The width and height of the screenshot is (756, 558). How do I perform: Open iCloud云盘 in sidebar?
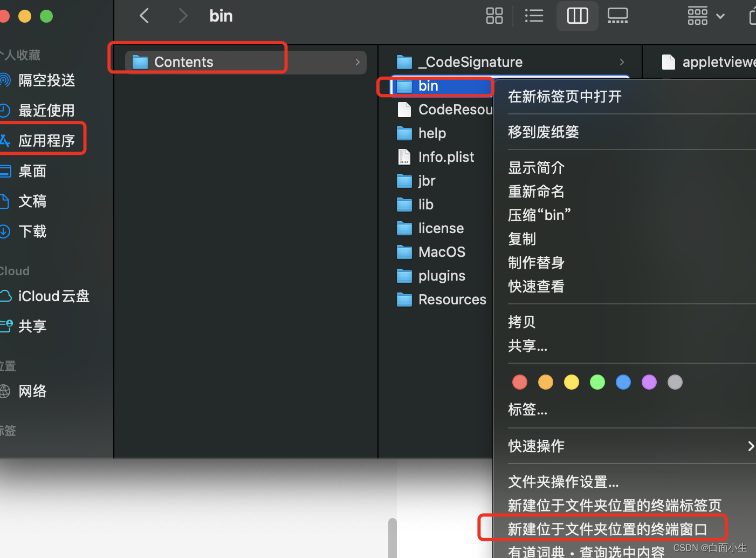[46, 296]
